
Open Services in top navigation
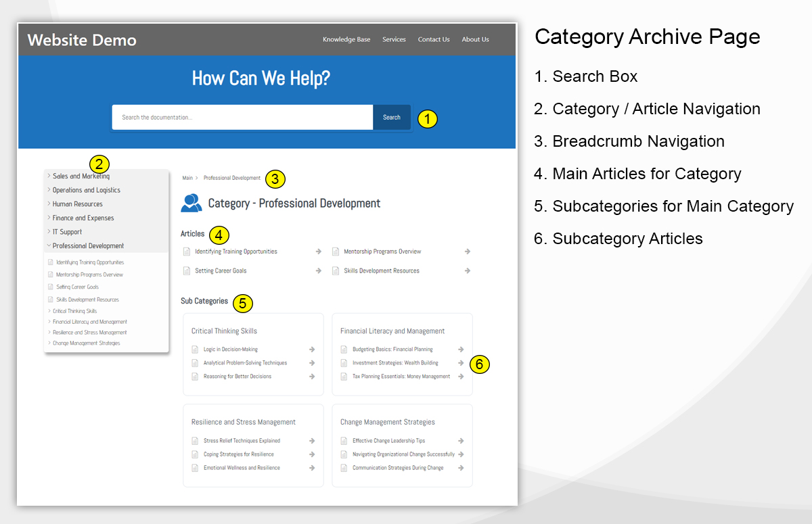click(x=394, y=39)
